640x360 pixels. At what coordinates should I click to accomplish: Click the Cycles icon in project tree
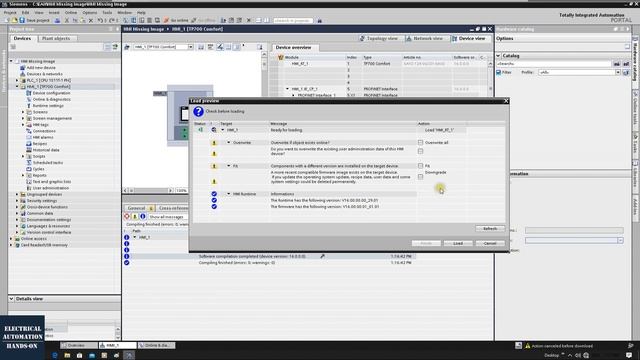[x=29, y=169]
